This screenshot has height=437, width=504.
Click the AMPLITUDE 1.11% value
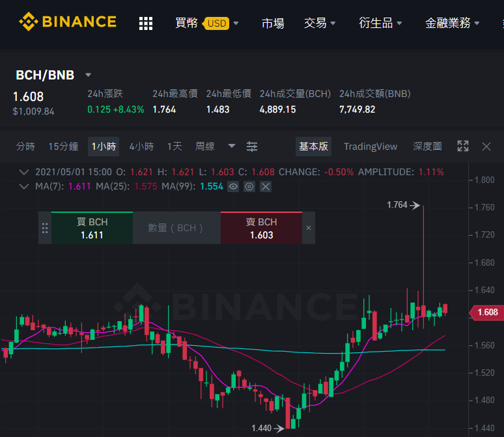pos(431,172)
